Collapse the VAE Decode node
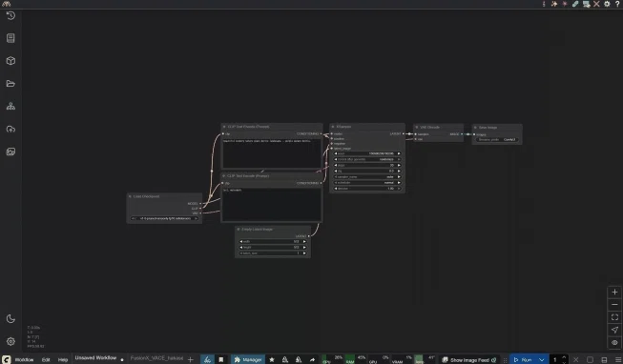This screenshot has width=623, height=364. 416,127
